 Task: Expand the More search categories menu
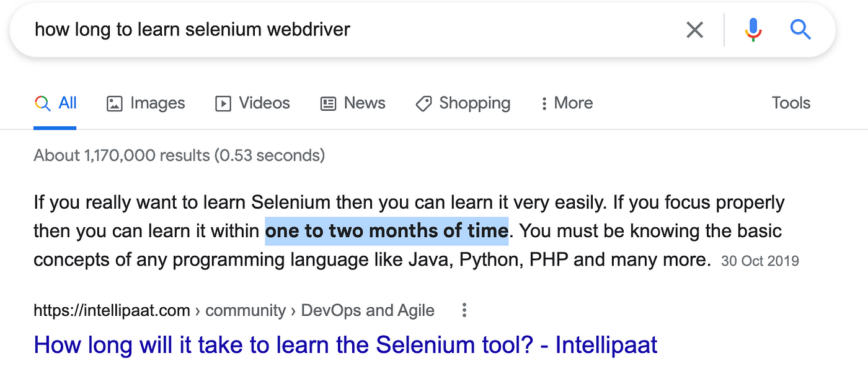[567, 103]
